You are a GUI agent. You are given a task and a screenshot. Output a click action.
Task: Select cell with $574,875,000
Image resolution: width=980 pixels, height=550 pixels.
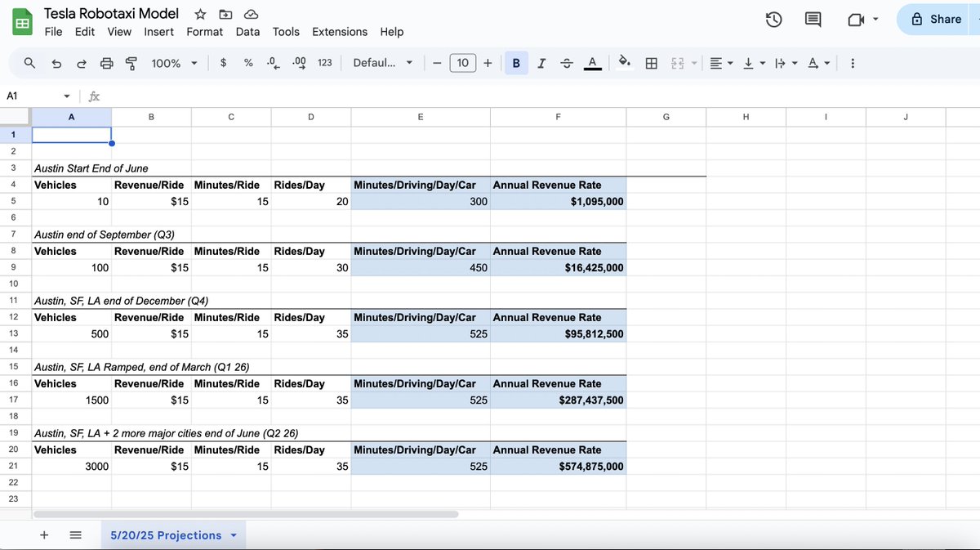(559, 467)
